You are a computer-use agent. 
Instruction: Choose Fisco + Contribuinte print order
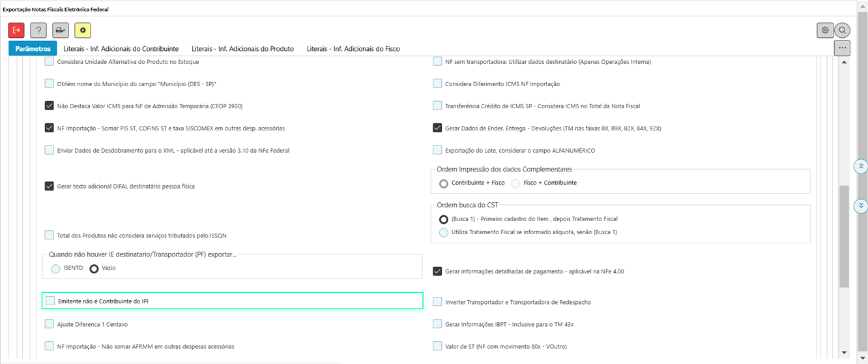click(x=516, y=183)
